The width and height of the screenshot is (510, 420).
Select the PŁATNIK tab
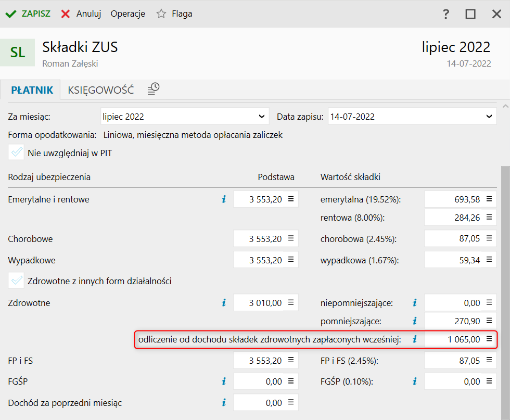point(32,90)
